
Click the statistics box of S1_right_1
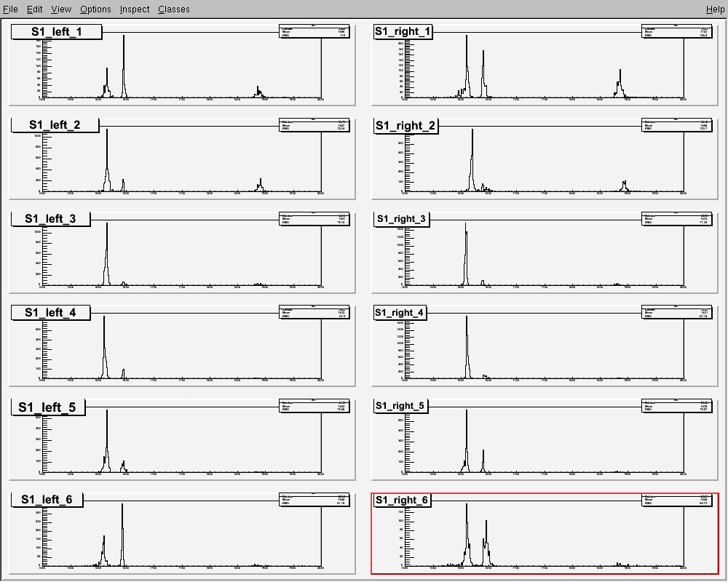point(677,31)
